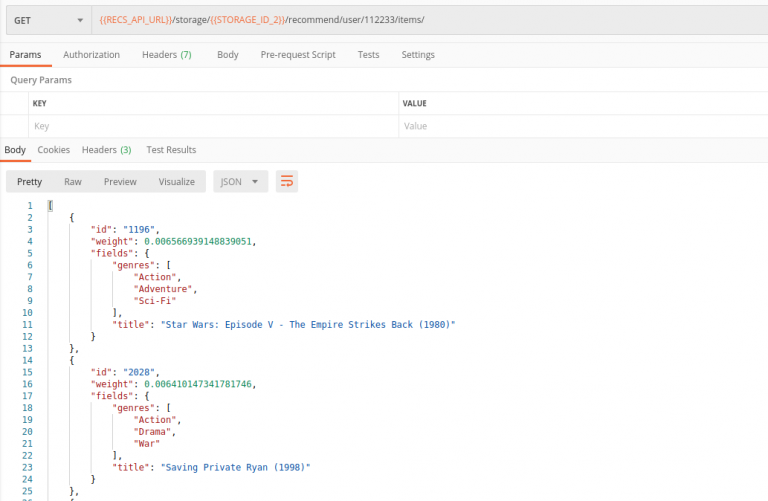Click the Star Wars title string
768x501 pixels.
tap(308, 325)
